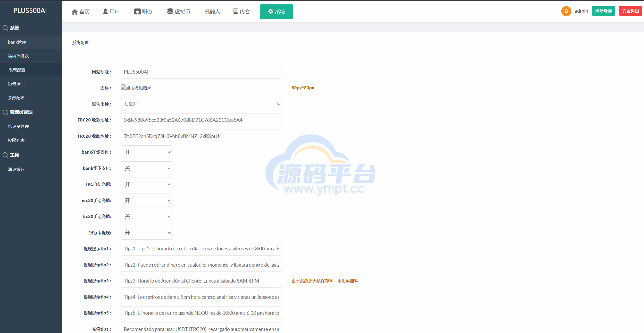Click the 由于系统原无法保存% note
This screenshot has width=644, height=333.
(x=325, y=281)
